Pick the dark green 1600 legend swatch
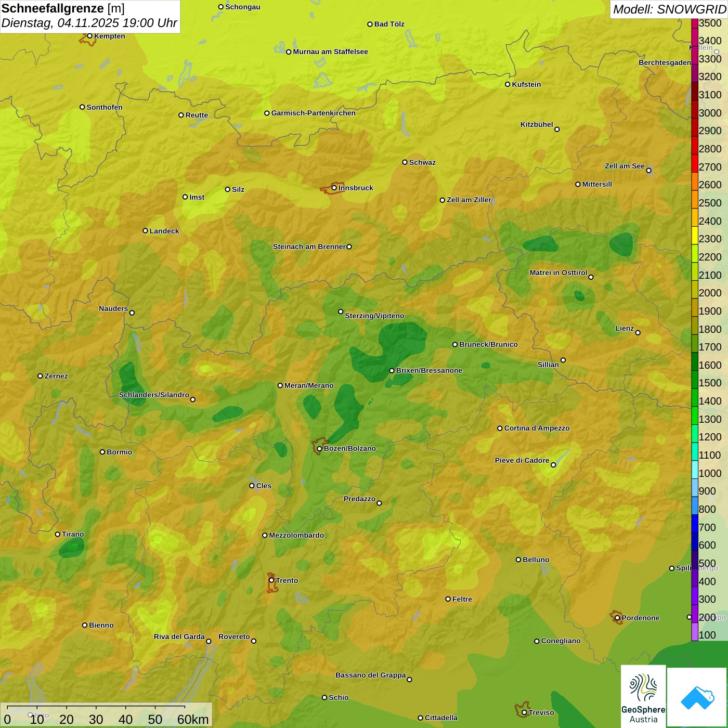This screenshot has height=728, width=728. 695,361
